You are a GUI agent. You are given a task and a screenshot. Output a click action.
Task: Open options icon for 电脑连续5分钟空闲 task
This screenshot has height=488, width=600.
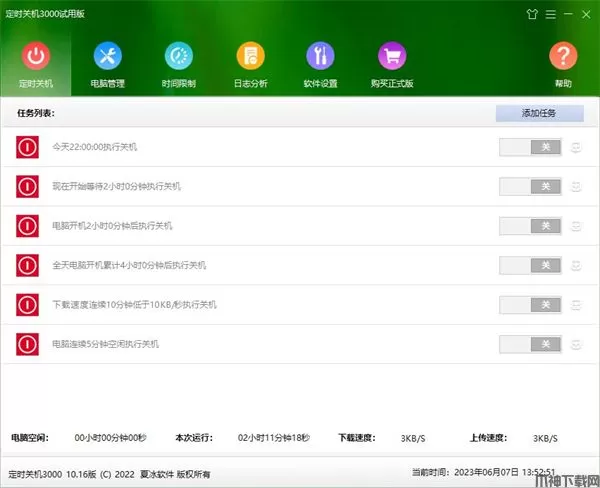click(x=576, y=344)
